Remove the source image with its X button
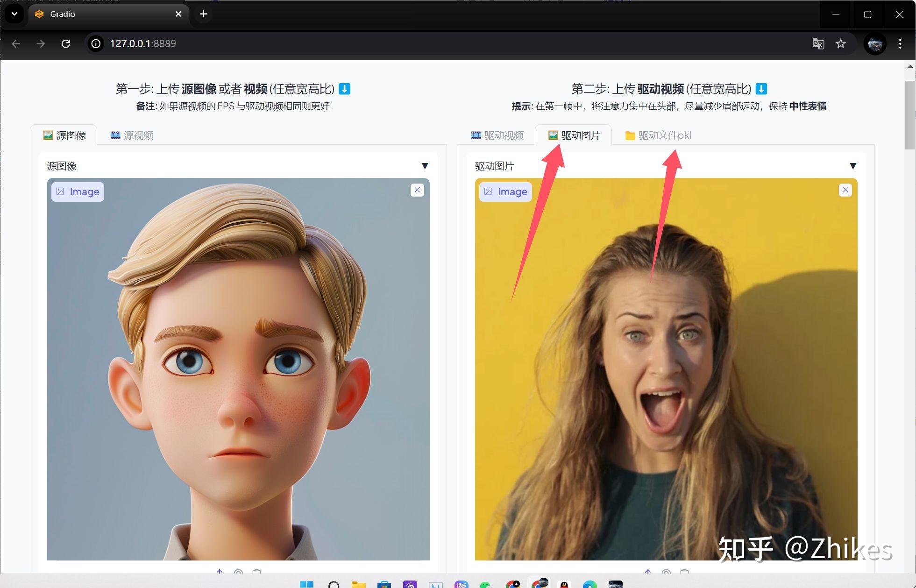Screen dimensions: 916x588 (x=417, y=190)
